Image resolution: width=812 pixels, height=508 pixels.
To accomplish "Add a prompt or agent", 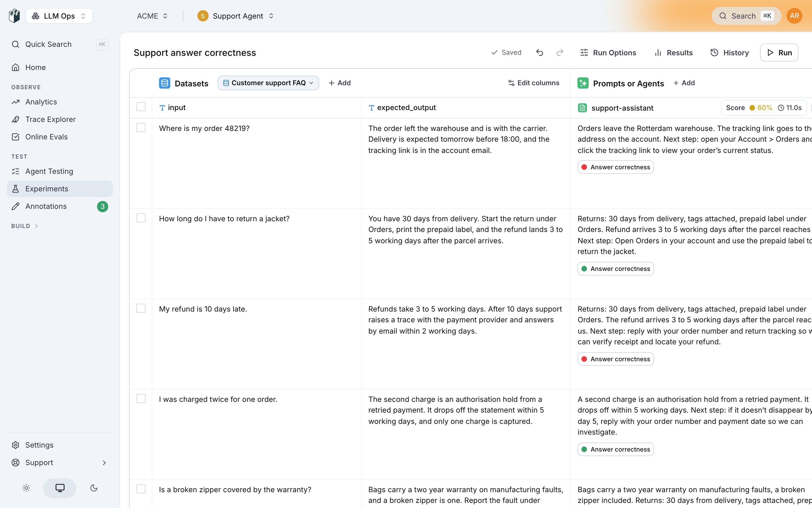I will click(684, 83).
